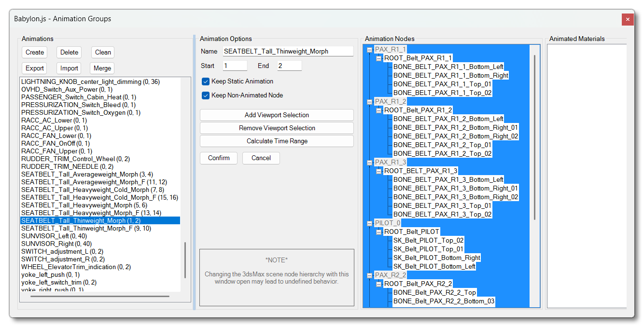Viewport: 644px width, 327px height.
Task: Collapse the PILOT_0 tree node
Action: coord(370,223)
